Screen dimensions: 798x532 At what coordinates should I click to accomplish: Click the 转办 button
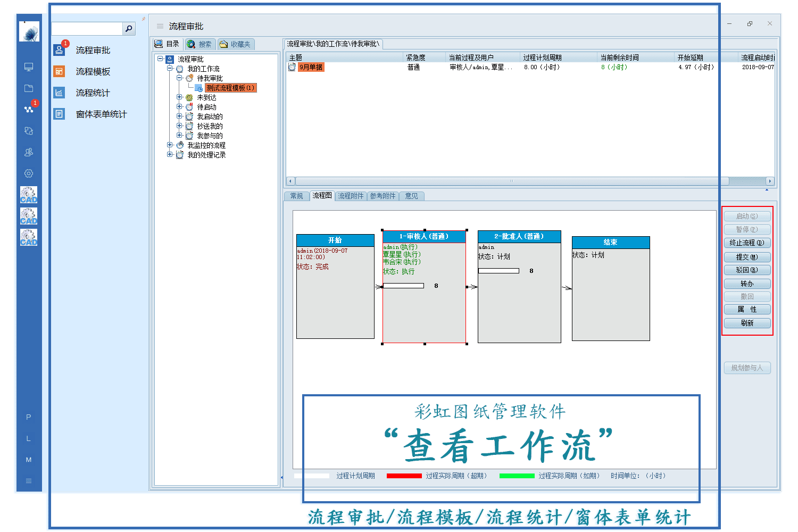[x=747, y=284]
